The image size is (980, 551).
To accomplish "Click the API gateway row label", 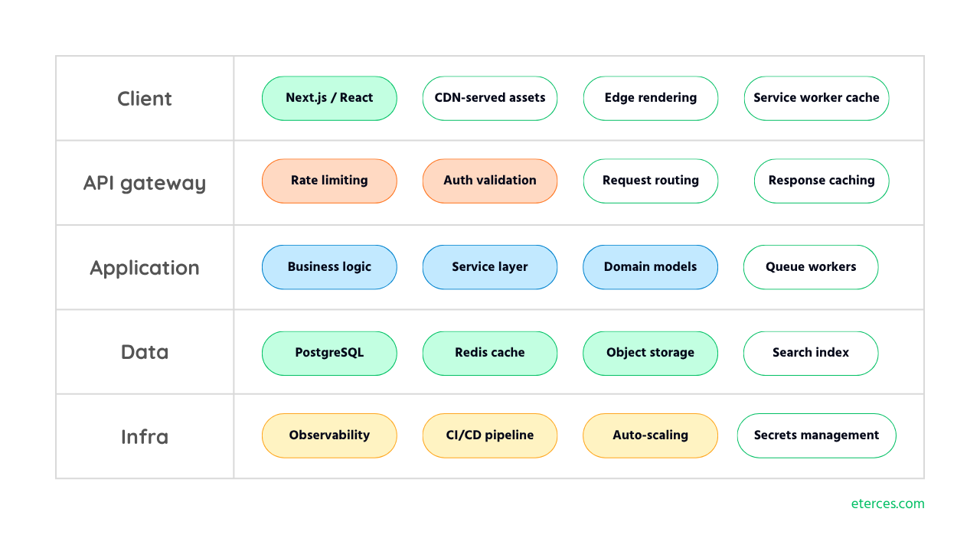I will pos(145,184).
